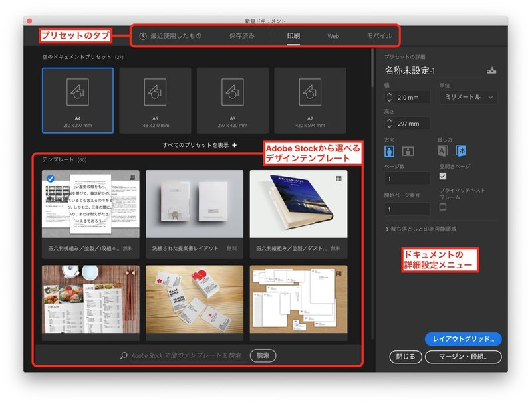
Task: Select the portrait orientation icon
Action: (389, 151)
